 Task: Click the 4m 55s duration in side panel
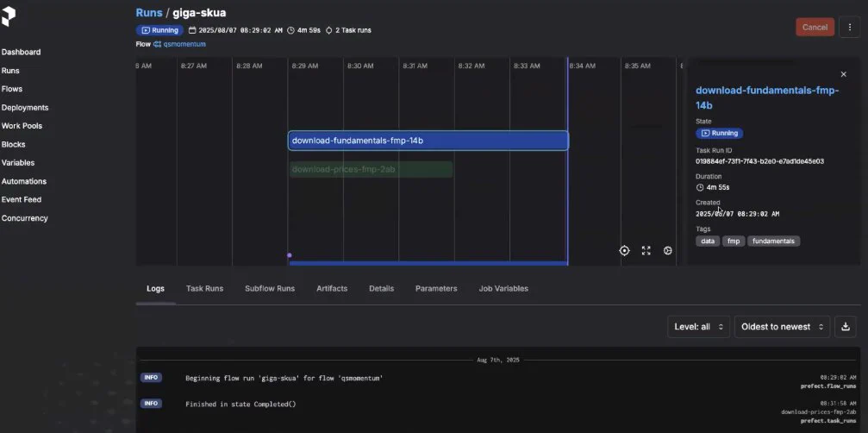pyautogui.click(x=718, y=188)
